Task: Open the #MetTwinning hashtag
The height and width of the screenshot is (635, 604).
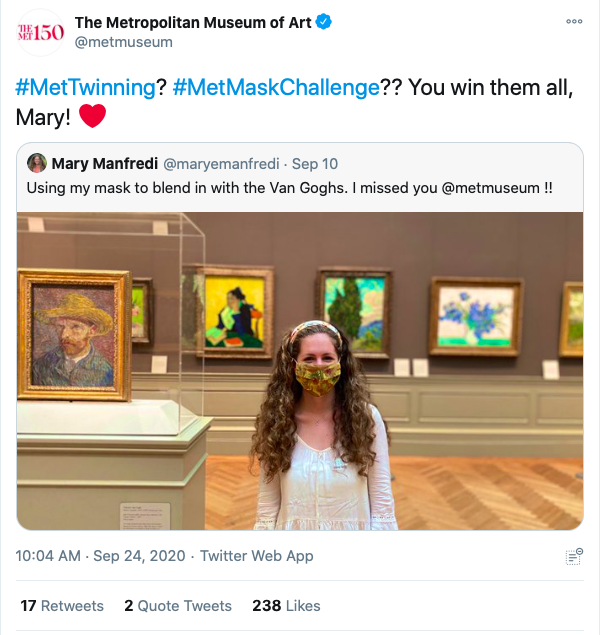Action: click(86, 87)
